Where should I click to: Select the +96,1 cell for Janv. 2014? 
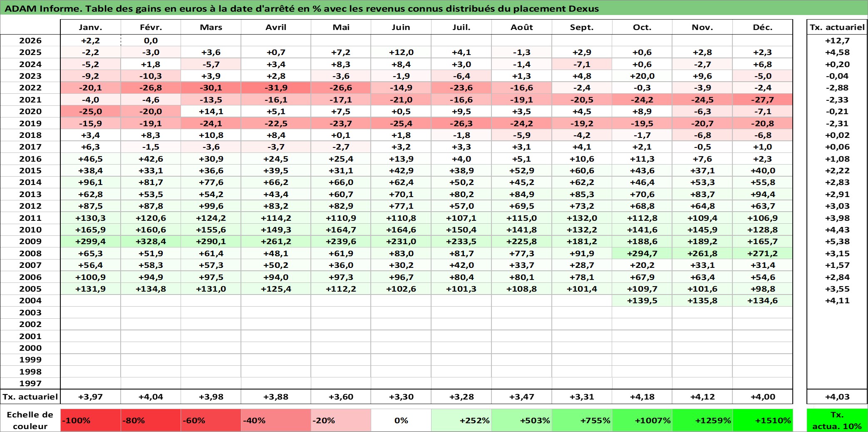[x=91, y=182]
